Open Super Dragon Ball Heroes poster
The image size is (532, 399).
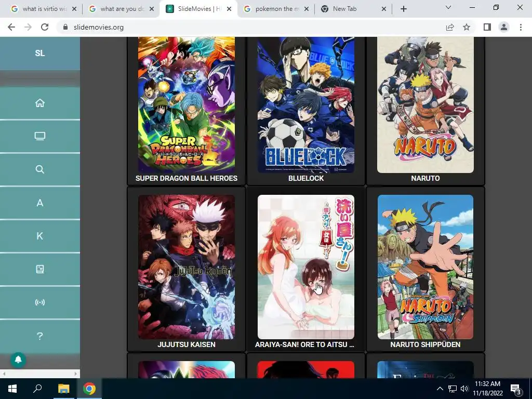[x=187, y=105]
